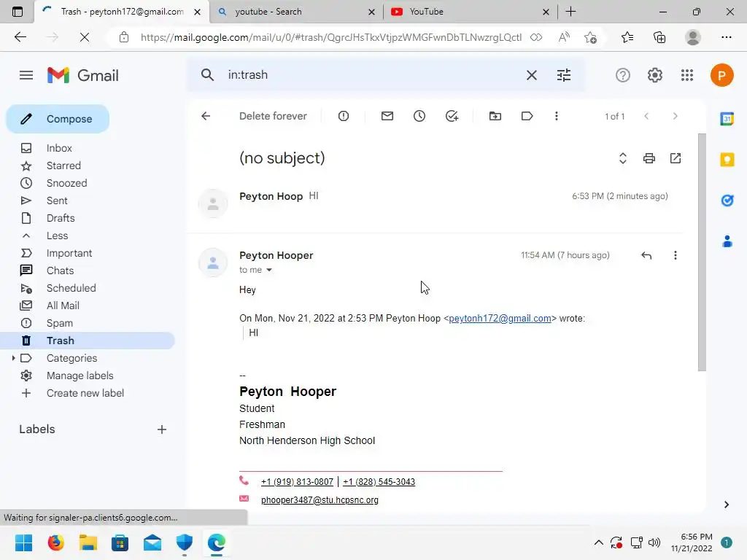Open the Gmail main menu hamburger icon
The height and width of the screenshot is (560, 747).
point(26,75)
